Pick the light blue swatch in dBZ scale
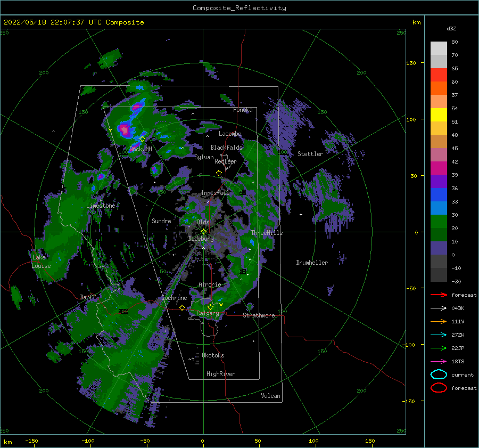The width and height of the screenshot is (479, 448). (439, 208)
